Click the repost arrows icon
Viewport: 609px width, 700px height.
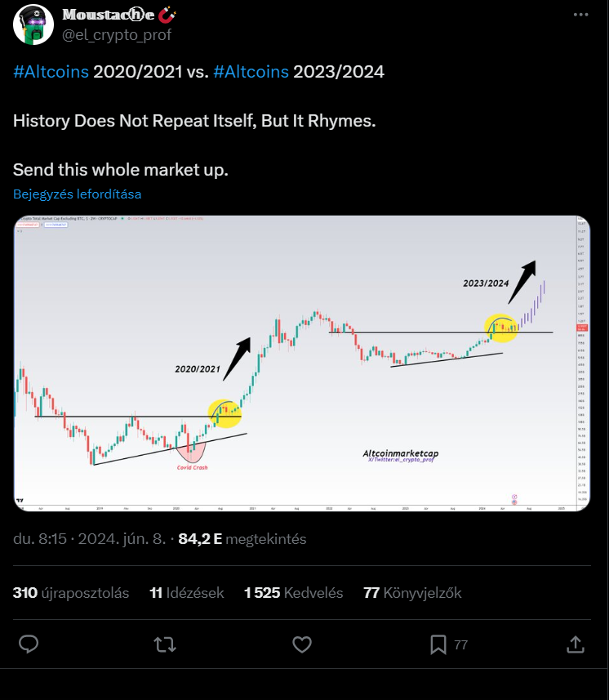click(x=165, y=644)
